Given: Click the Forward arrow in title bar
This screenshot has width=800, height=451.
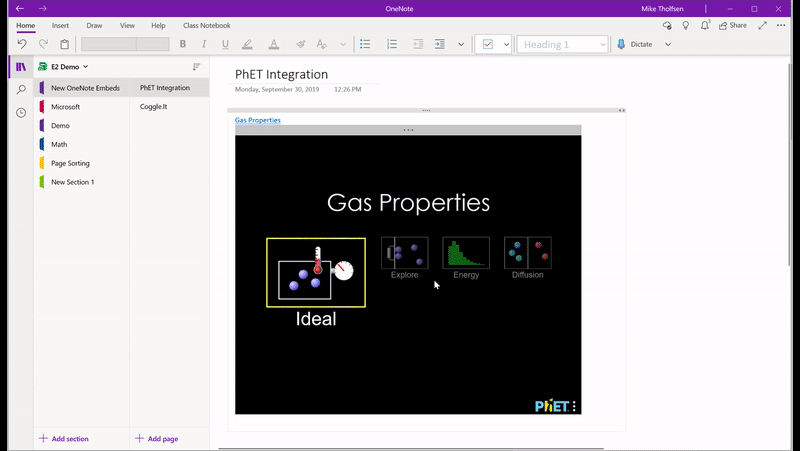Looking at the screenshot, I should click(43, 9).
